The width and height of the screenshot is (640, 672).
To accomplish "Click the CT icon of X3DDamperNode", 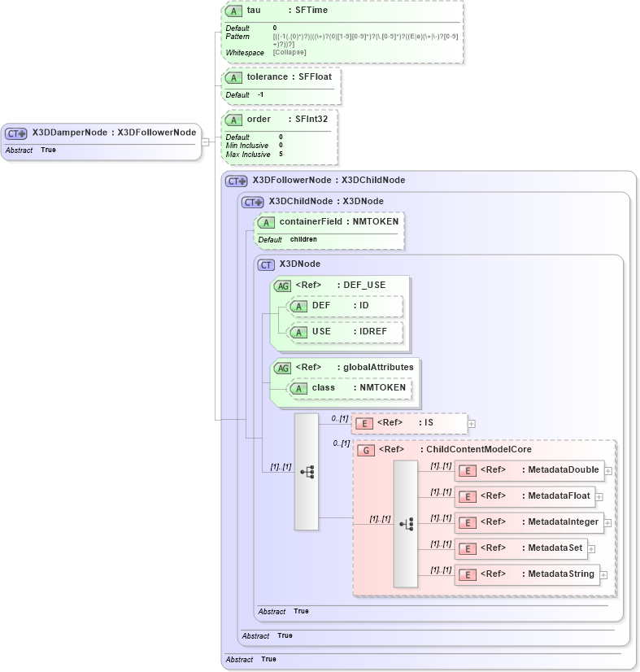I will click(15, 133).
